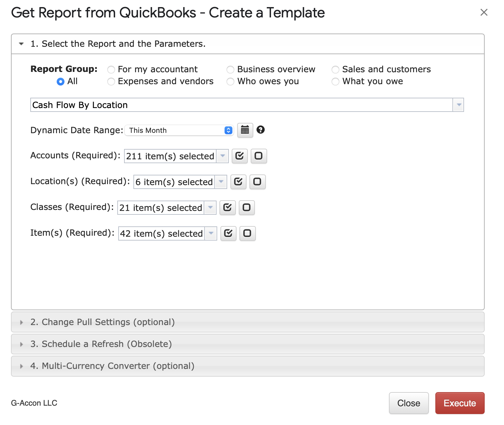
Task: Open the Classes 21 item(s) selected dropdown
Action: (x=210, y=208)
